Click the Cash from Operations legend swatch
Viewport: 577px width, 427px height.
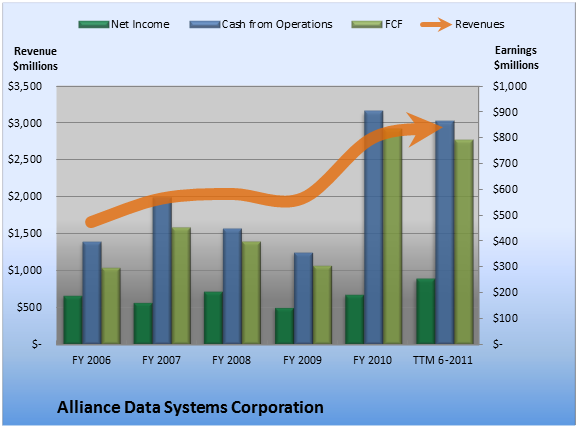point(205,25)
